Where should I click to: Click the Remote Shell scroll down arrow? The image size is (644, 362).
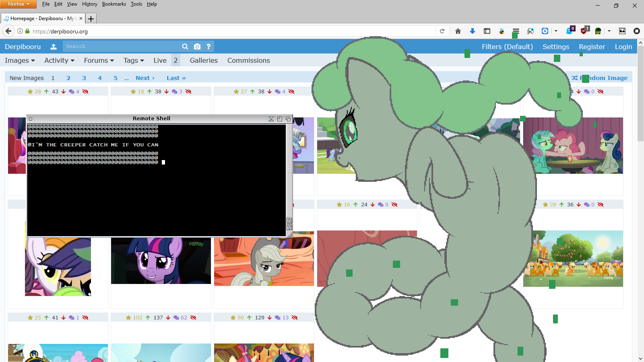coord(289,228)
